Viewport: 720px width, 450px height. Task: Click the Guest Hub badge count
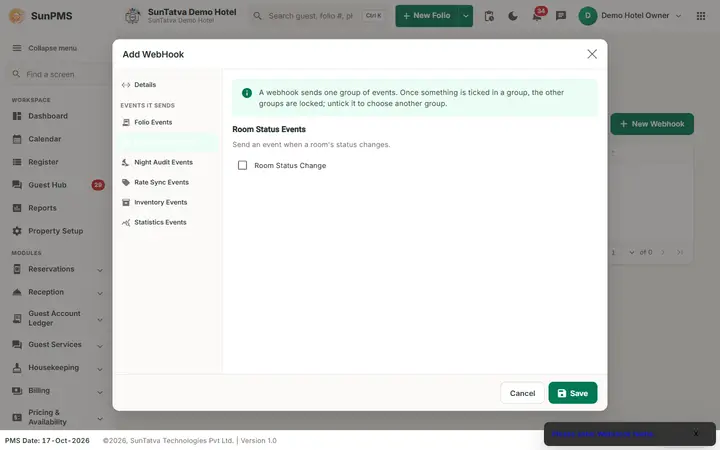98,185
